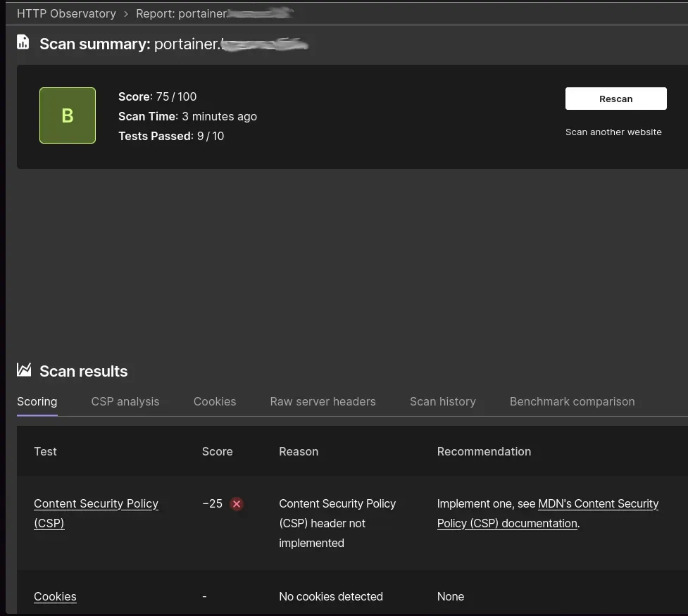Click the breadcrumb chevron separator
The image size is (688, 616).
(x=126, y=14)
